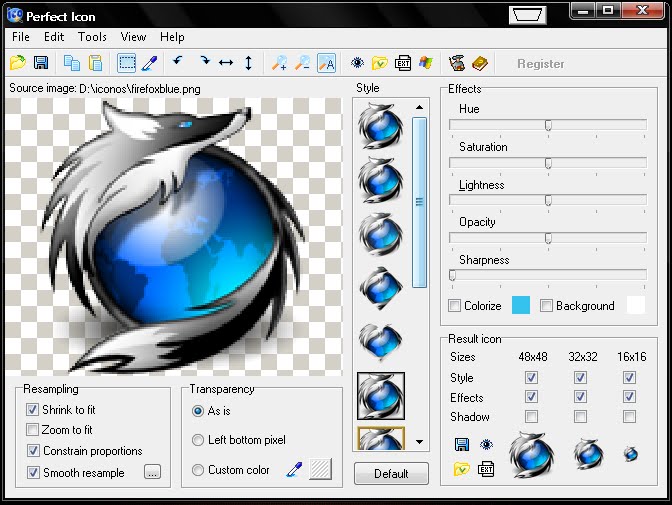
Task: Open the cyan Colorize color swatch
Action: 521,305
